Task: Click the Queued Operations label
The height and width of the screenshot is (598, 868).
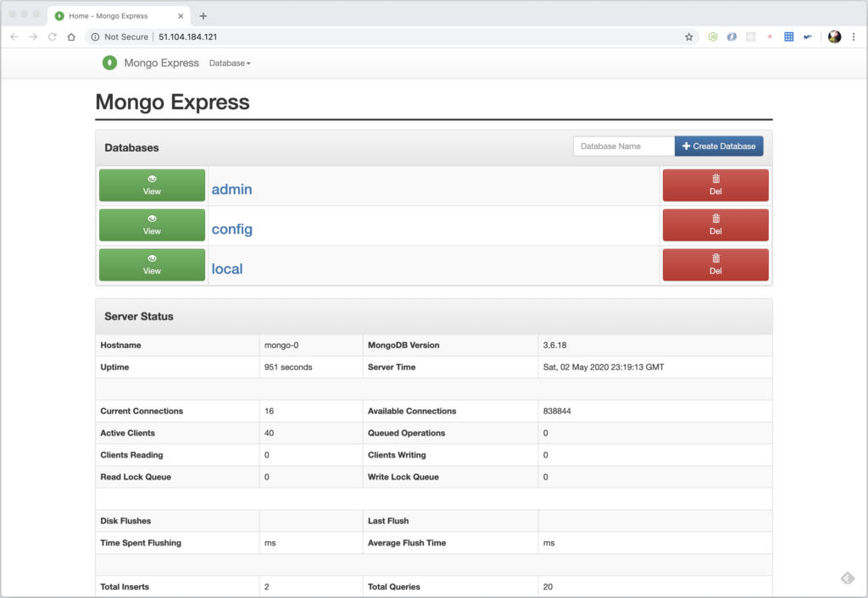Action: 406,433
